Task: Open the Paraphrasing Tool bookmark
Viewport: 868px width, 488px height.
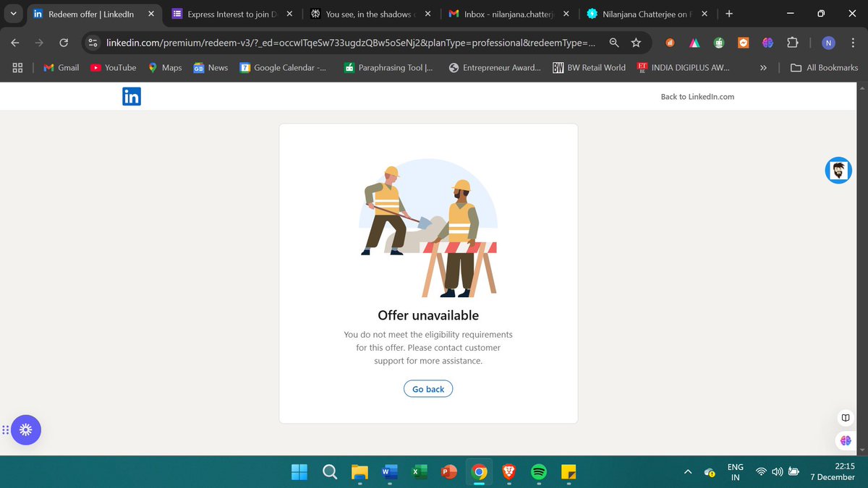Action: [388, 67]
